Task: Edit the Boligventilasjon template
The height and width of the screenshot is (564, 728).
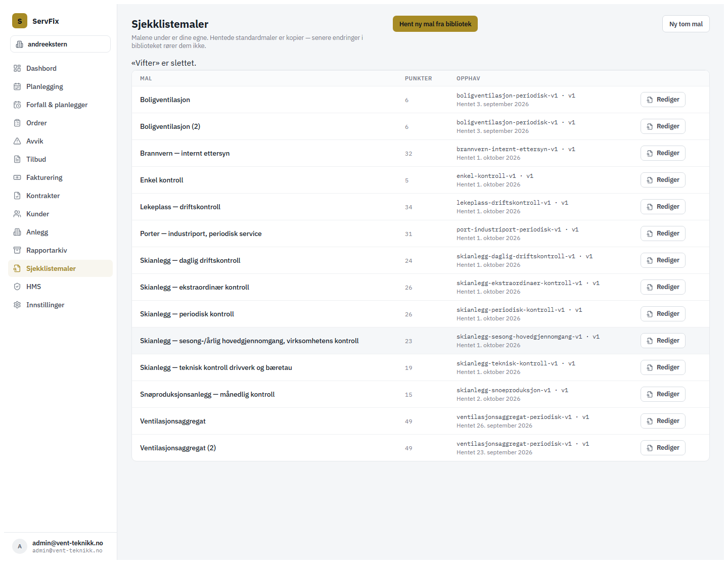Action: pyautogui.click(x=663, y=100)
